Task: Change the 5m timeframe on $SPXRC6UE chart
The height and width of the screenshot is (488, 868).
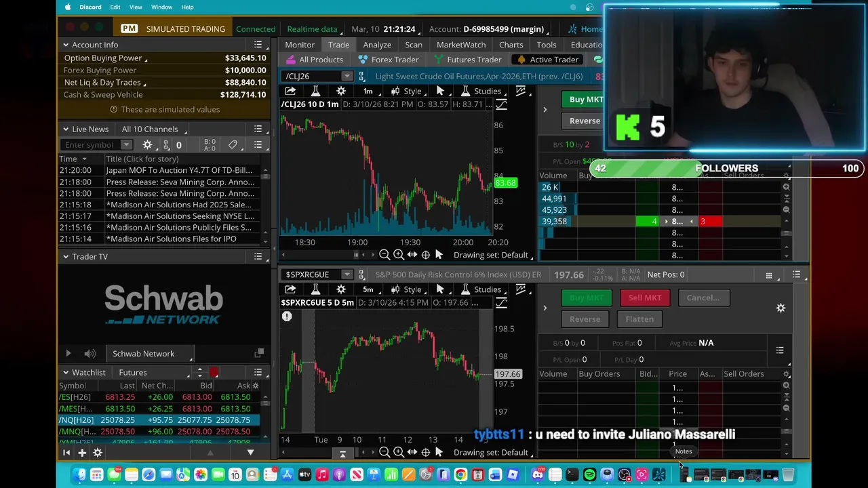Action: pos(368,289)
